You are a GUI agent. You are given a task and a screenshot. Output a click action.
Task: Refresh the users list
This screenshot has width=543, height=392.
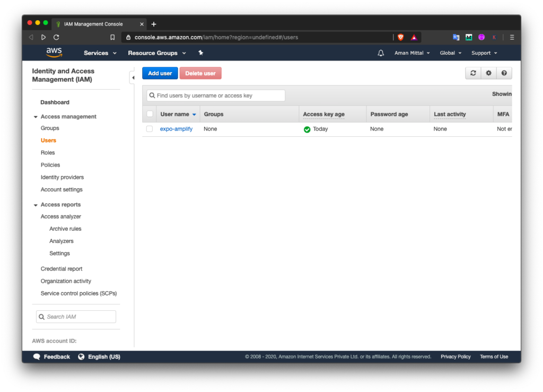coord(473,73)
